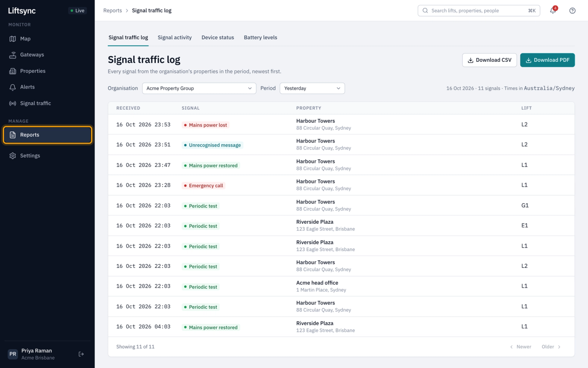Image resolution: width=588 pixels, height=368 pixels.
Task: Click Harbour Towers in the Emergency call row
Action: 315,181
